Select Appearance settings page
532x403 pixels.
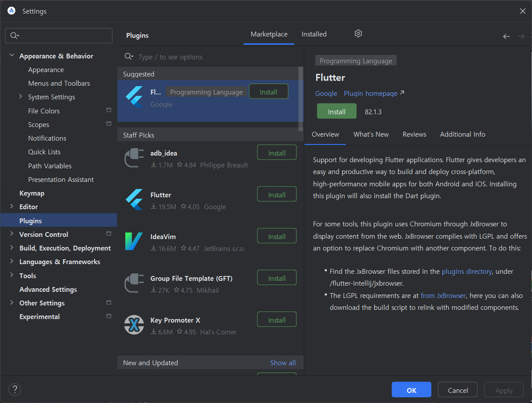tap(46, 69)
